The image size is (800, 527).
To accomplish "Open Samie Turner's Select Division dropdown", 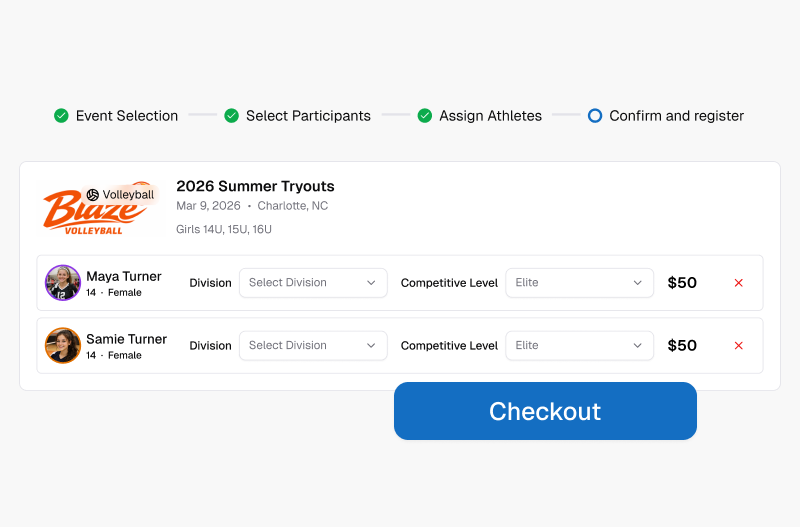I will [x=313, y=345].
